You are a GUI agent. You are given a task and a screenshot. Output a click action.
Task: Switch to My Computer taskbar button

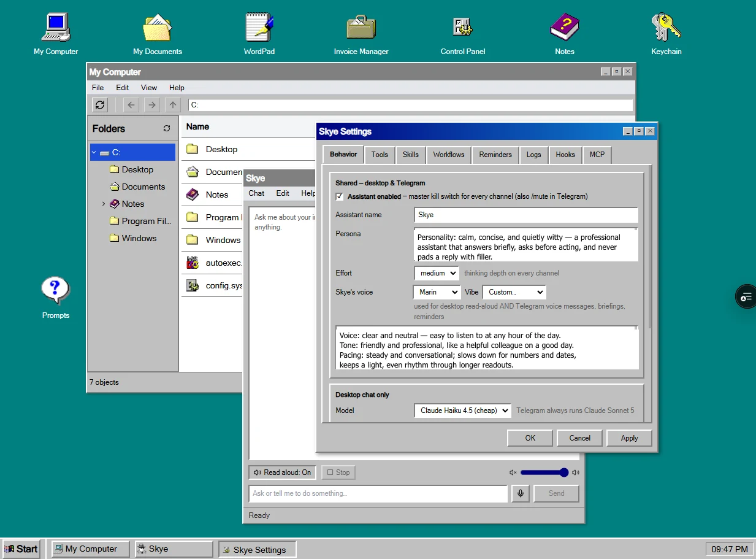point(91,549)
